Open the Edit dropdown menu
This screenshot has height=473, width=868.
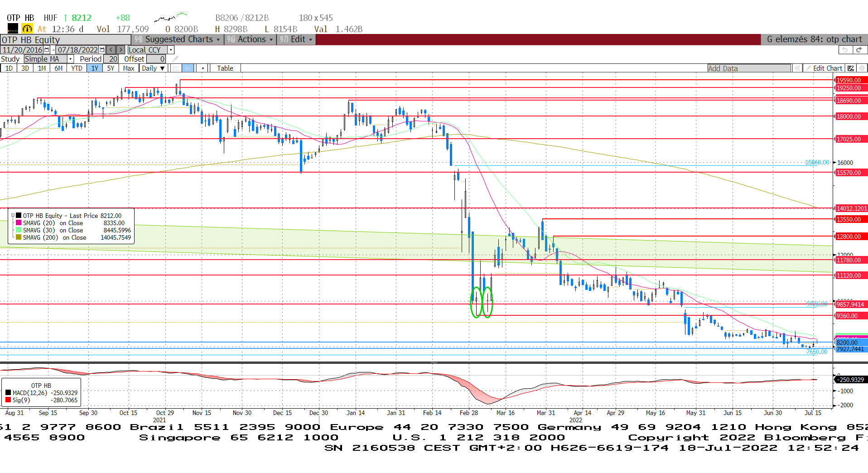[x=296, y=39]
